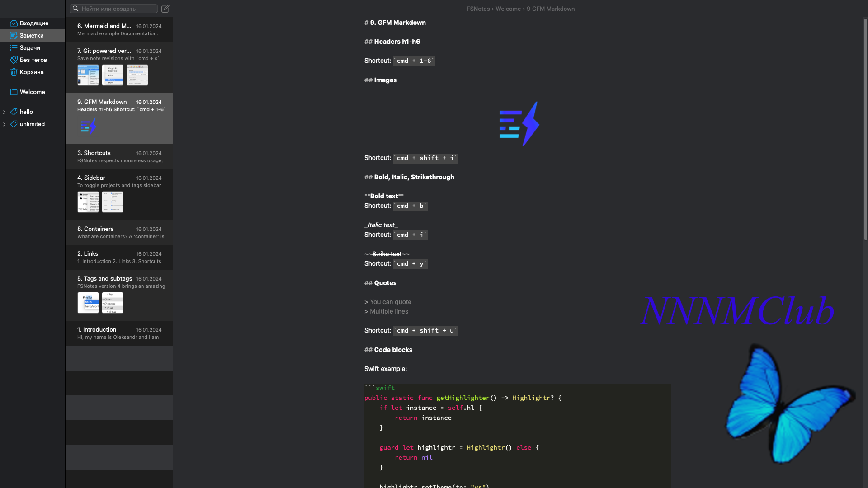Viewport: 868px width, 488px height.
Task: Open the Задачи todo list icon
Action: coord(14,47)
